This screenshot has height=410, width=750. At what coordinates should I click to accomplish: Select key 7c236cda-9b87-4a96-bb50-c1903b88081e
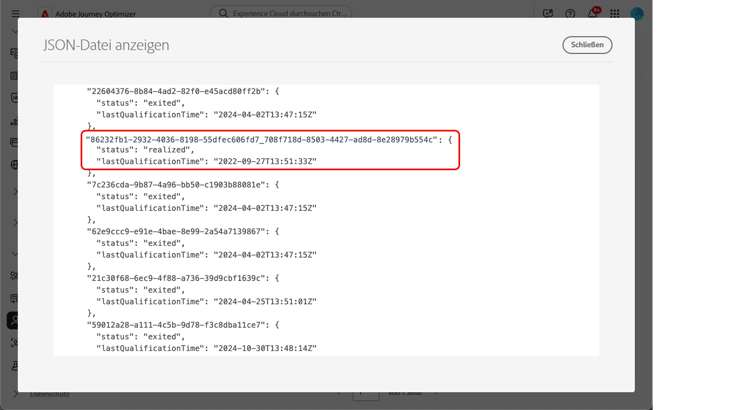(x=176, y=185)
